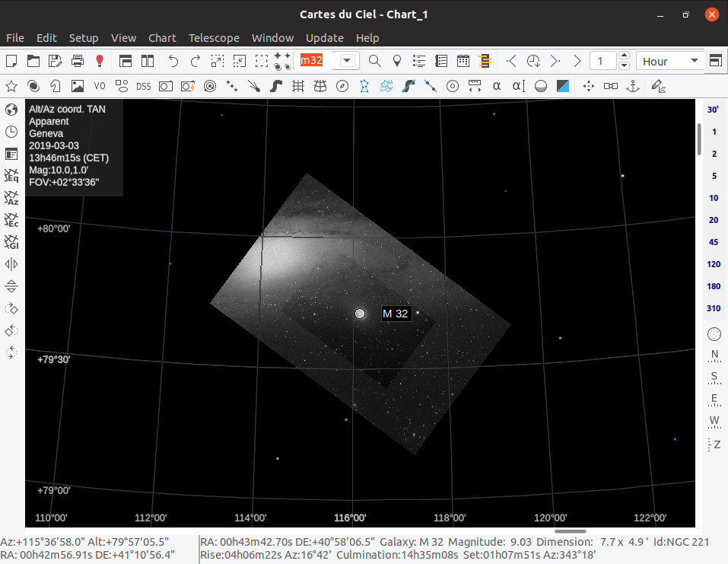Screen dimensions: 728x564
Task: Set field of view to 45
Action: (x=714, y=242)
